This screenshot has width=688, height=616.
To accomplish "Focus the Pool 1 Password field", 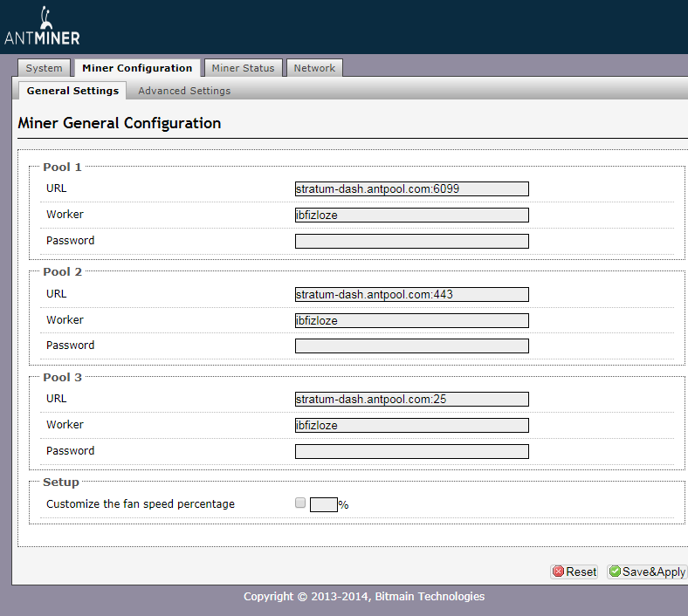I will point(411,241).
